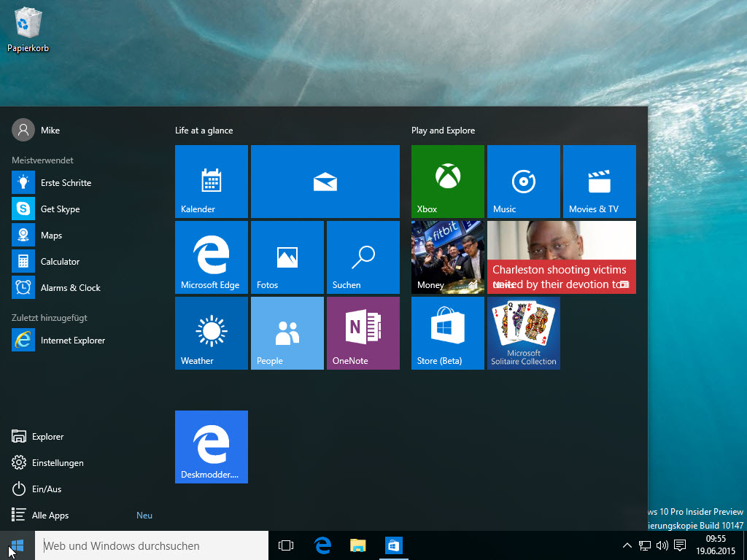Open the Mike user account menu
Image resolution: width=747 pixels, height=560 pixels.
[36, 130]
